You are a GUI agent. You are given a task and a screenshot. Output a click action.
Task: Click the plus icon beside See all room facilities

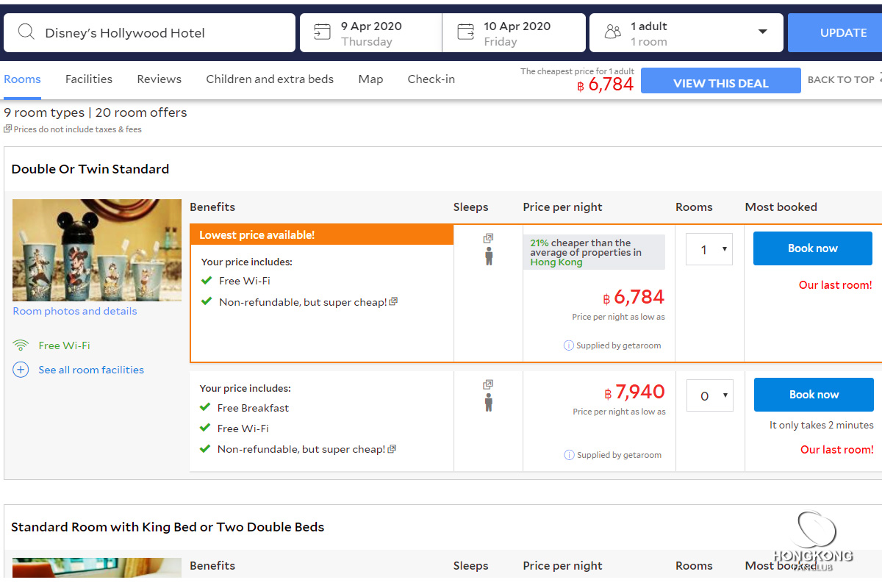[21, 370]
